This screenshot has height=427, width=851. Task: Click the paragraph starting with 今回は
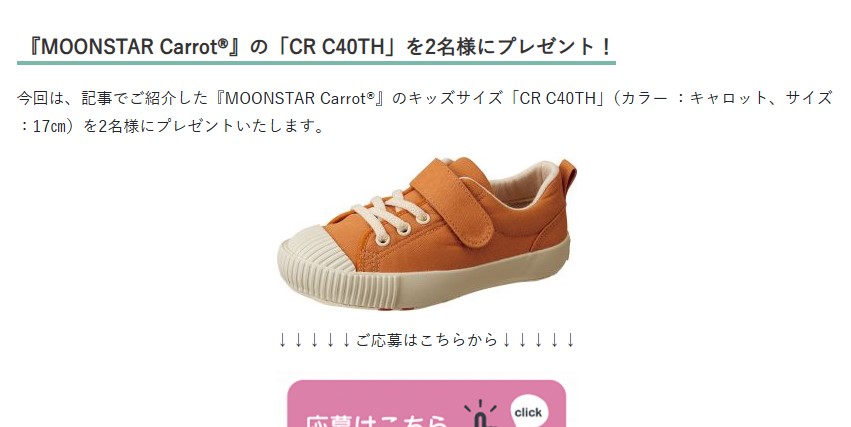[424, 112]
